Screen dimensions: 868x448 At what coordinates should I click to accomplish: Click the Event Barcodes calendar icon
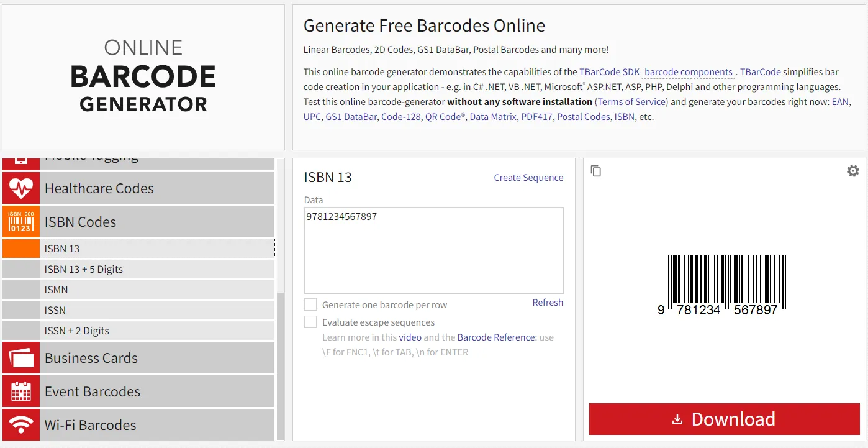point(21,391)
